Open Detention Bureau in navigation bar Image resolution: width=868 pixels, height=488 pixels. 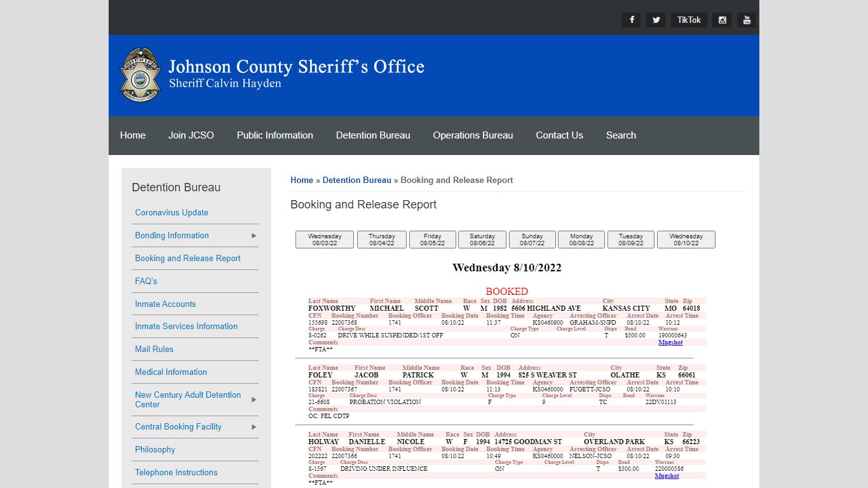pyautogui.click(x=373, y=135)
